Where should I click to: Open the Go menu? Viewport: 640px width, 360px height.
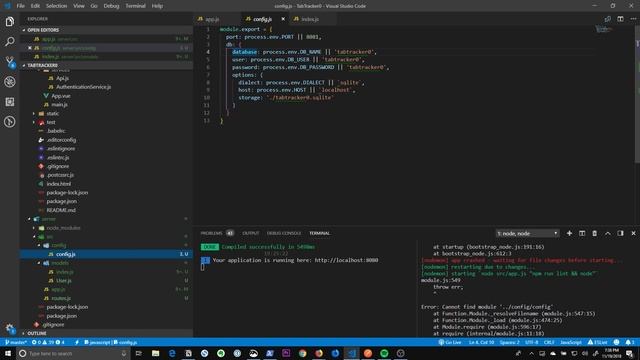[x=94, y=6]
